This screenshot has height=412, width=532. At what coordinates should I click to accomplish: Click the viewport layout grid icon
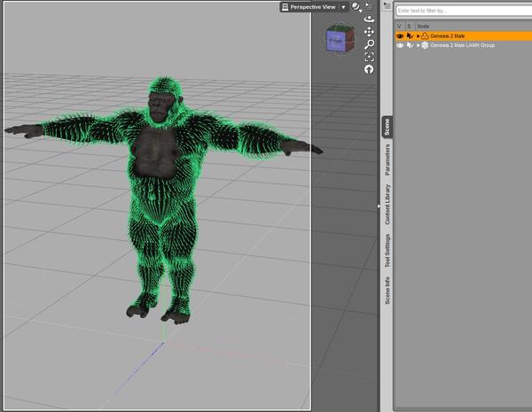pyautogui.click(x=285, y=7)
